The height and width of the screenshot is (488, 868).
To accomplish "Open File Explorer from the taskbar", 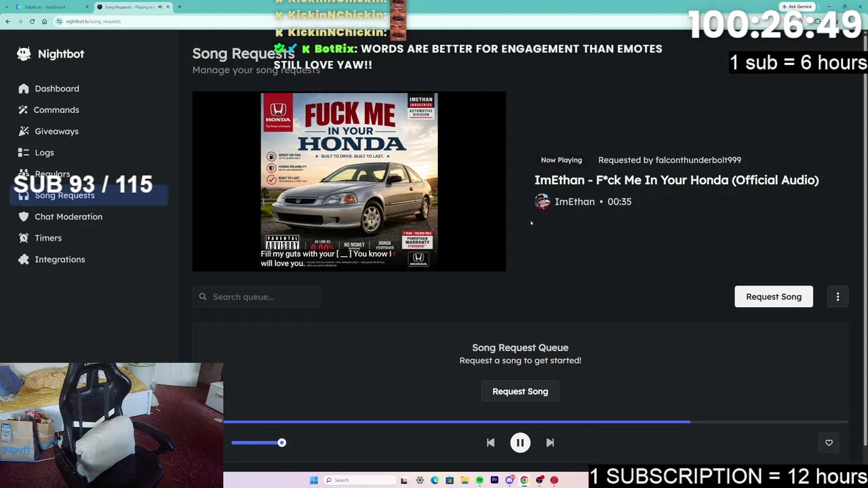I will (465, 481).
